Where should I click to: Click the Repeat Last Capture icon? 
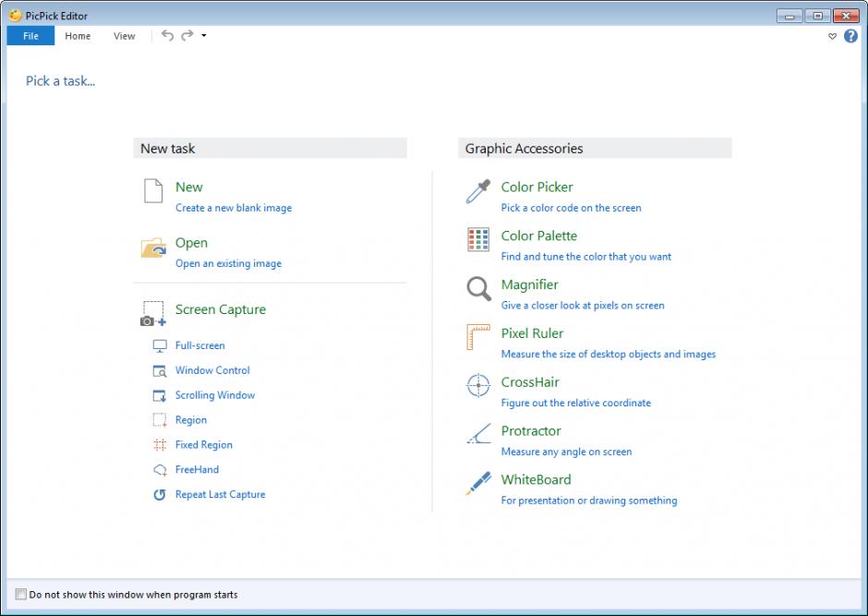tap(160, 495)
